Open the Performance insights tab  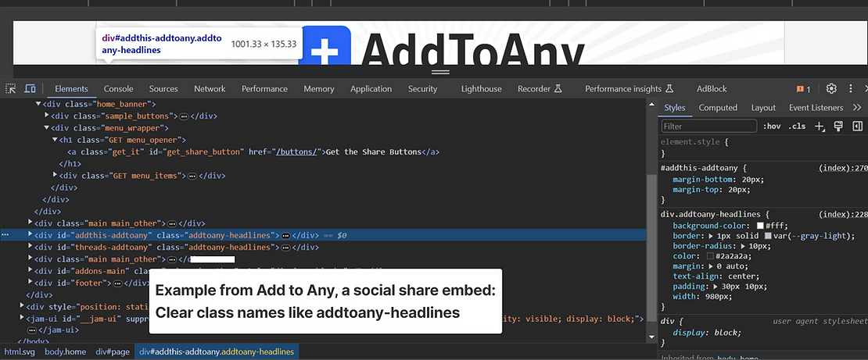[x=629, y=88]
